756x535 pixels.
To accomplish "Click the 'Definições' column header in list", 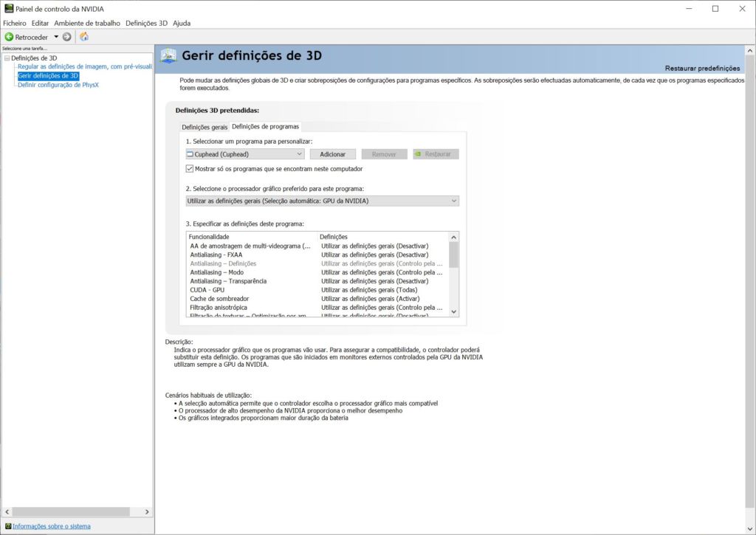I will pos(333,237).
